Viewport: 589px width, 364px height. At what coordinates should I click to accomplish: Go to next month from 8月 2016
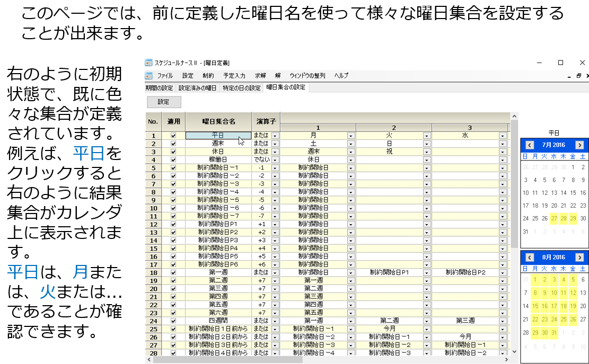(x=579, y=258)
